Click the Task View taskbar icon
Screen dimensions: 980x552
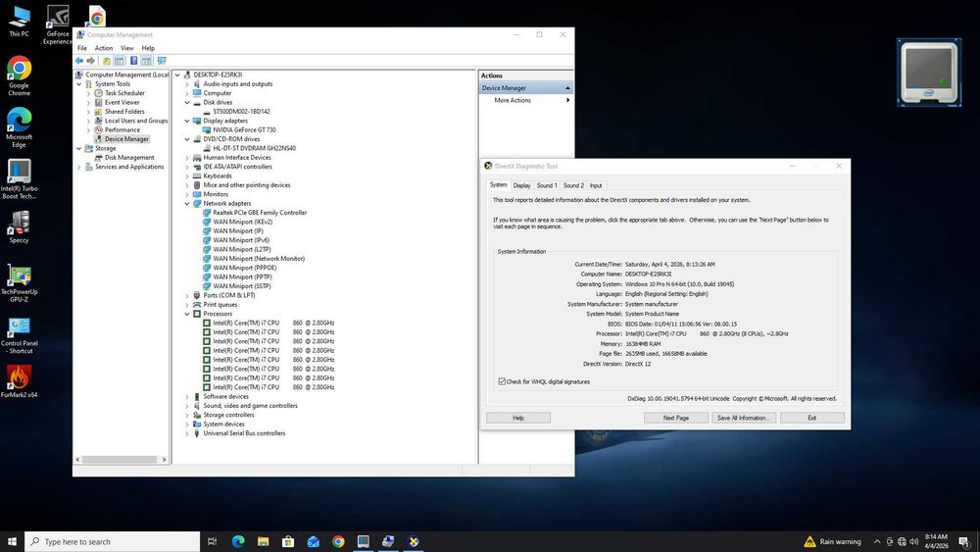click(213, 541)
